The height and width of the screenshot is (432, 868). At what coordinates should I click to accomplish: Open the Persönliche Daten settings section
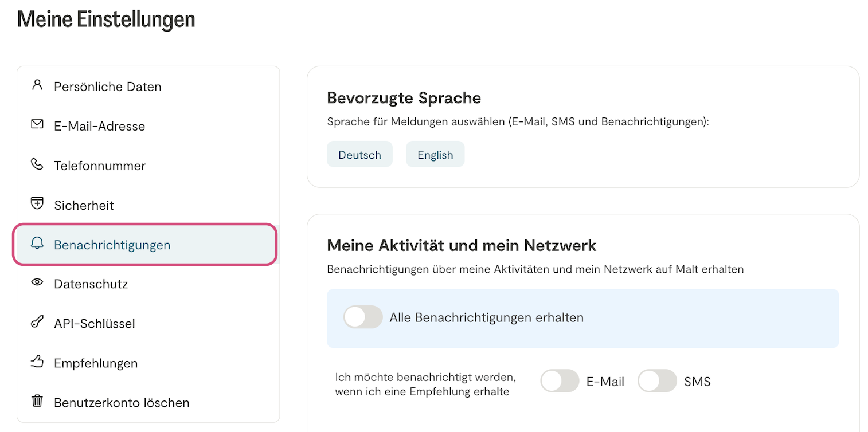point(108,87)
